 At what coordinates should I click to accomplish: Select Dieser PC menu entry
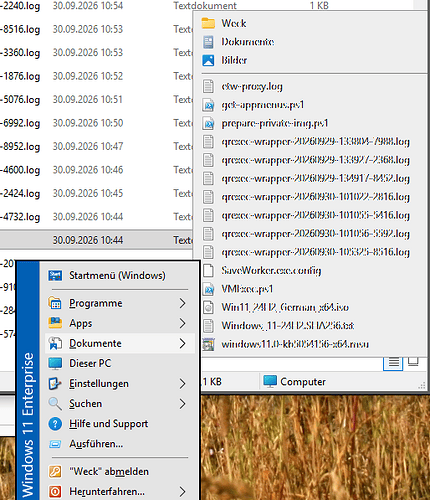point(120,363)
